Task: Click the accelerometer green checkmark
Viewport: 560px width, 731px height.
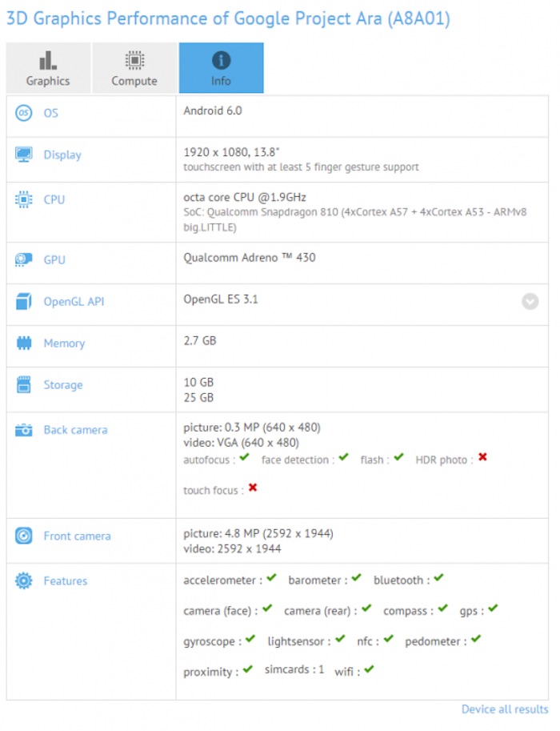Action: (x=272, y=577)
